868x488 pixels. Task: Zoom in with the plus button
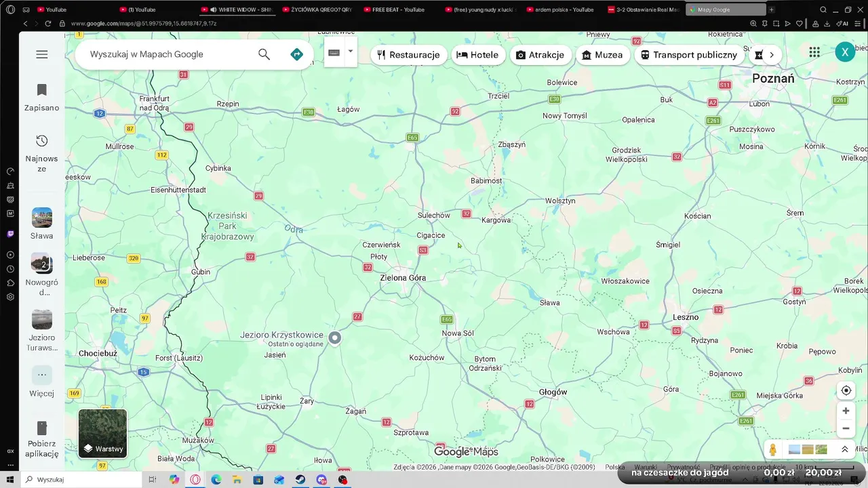click(846, 411)
